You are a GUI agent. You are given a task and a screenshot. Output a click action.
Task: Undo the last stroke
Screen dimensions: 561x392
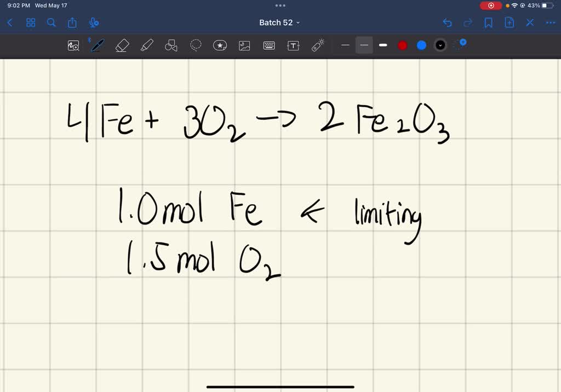448,22
